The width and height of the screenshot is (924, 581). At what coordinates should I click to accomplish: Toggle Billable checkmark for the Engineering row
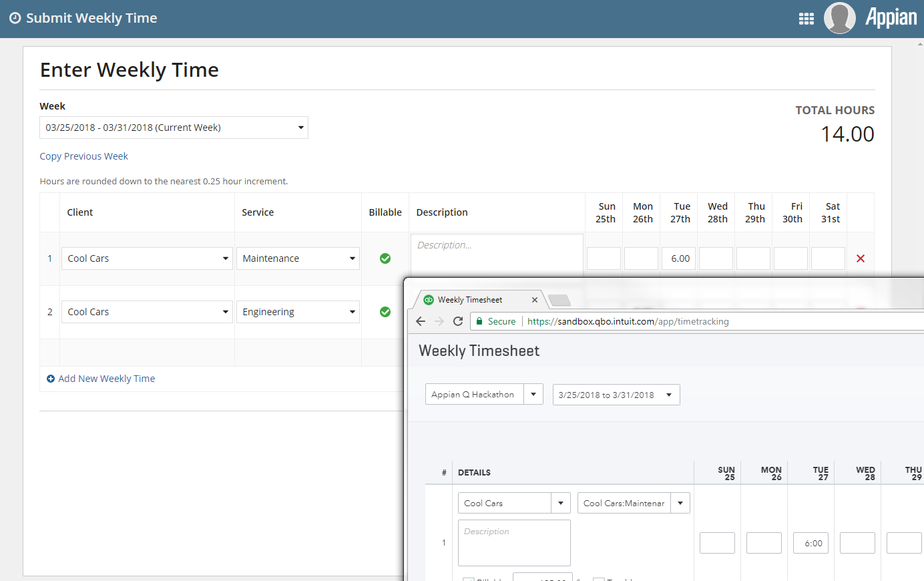(385, 312)
